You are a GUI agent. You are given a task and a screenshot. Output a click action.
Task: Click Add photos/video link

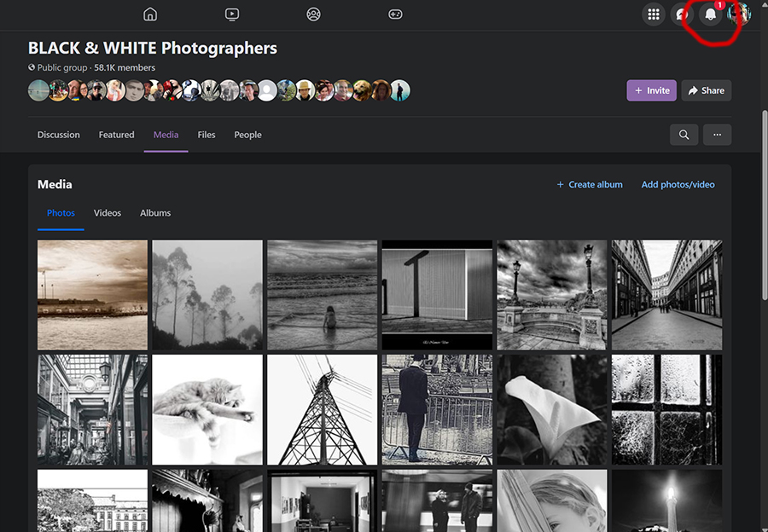click(x=678, y=184)
